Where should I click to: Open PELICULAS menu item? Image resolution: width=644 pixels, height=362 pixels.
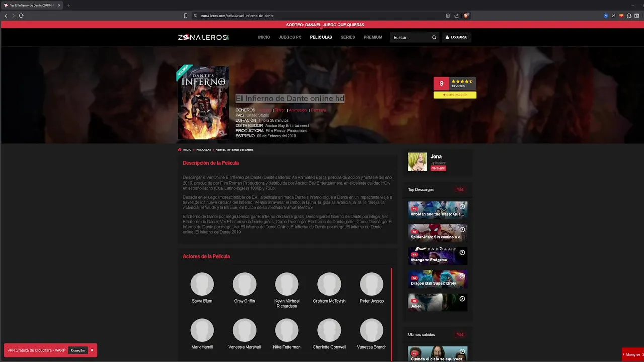coord(321,37)
